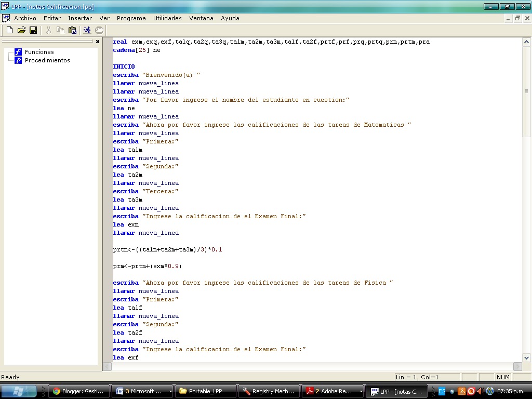Open the volume icon in system tray
The image size is (532, 399).
coord(481,391)
